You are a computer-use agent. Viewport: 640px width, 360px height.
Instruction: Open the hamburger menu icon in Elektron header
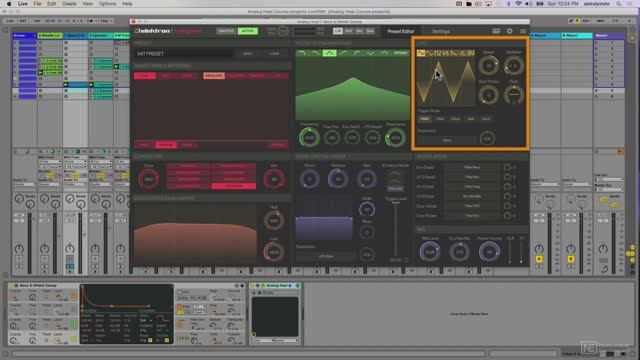coord(523,31)
